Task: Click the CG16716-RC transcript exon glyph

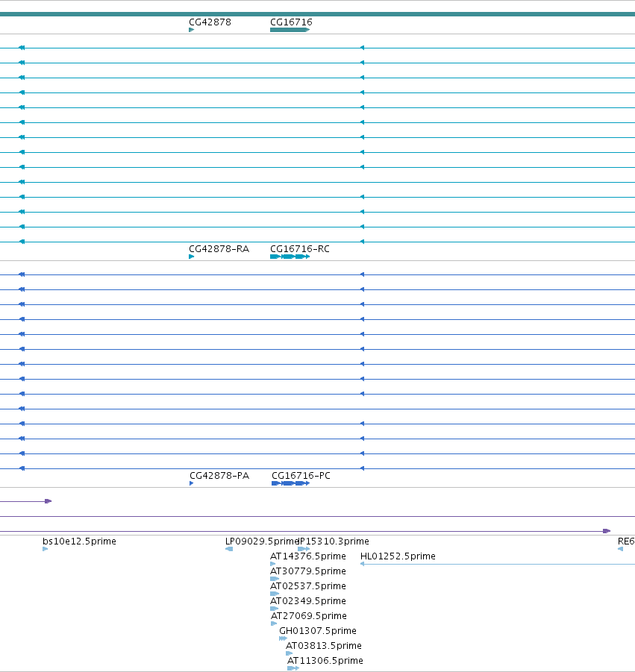Action: click(290, 257)
